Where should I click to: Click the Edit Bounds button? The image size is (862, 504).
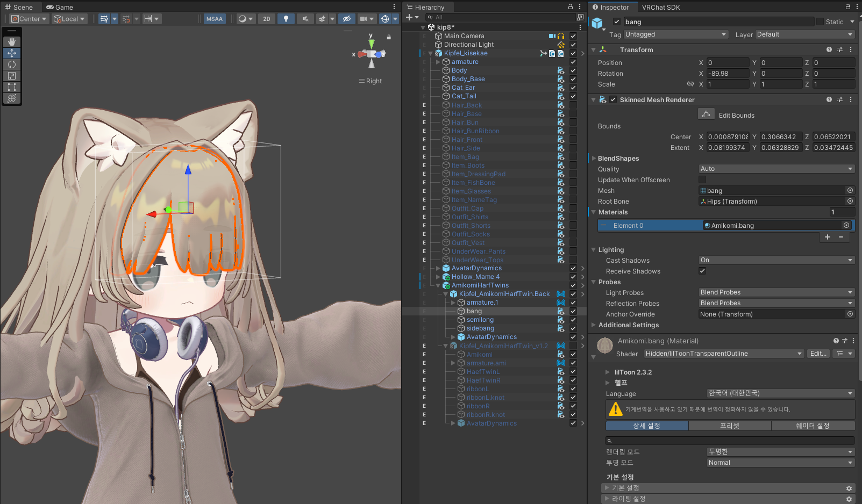pyautogui.click(x=706, y=114)
